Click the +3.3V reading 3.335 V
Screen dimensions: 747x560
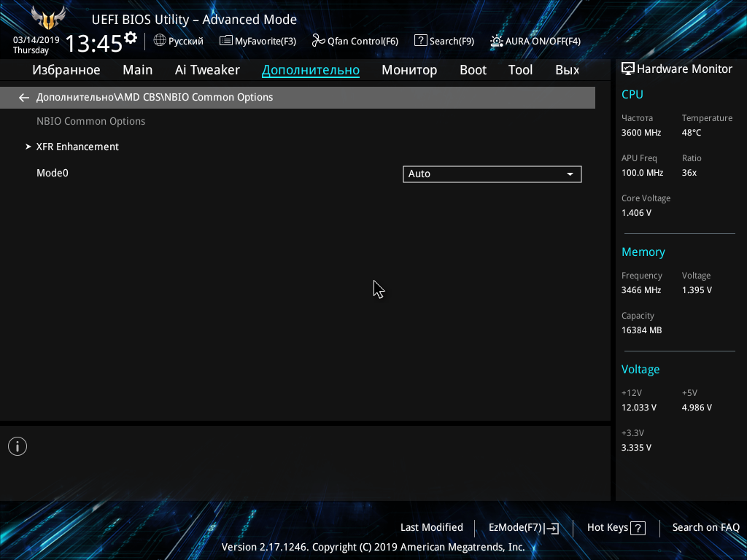(636, 447)
